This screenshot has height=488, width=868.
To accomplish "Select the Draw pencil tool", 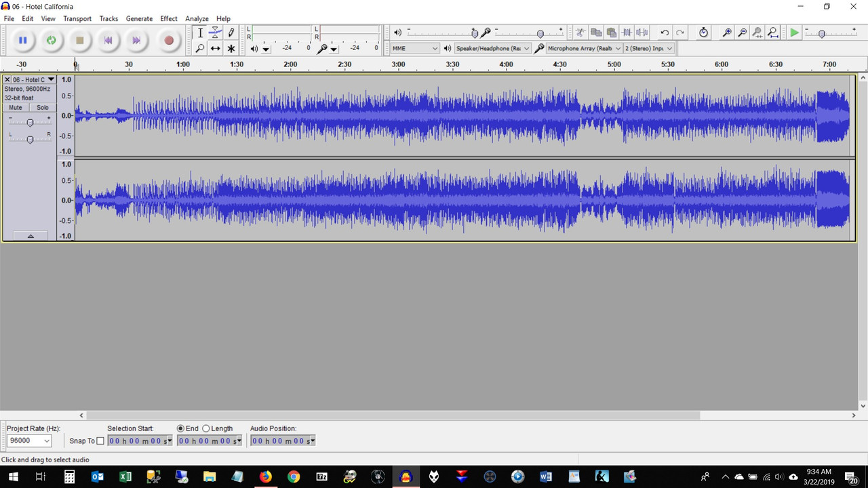I will tap(231, 33).
